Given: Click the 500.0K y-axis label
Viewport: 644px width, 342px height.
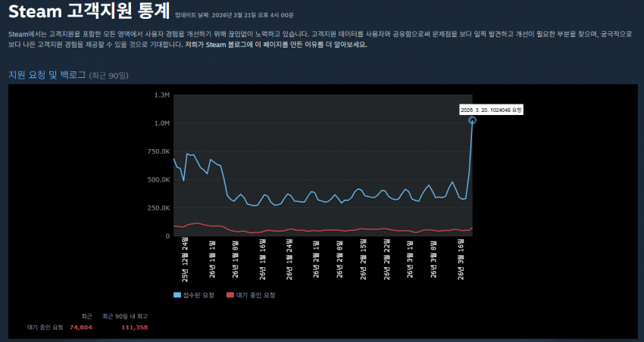Looking at the screenshot, I should (x=159, y=179).
